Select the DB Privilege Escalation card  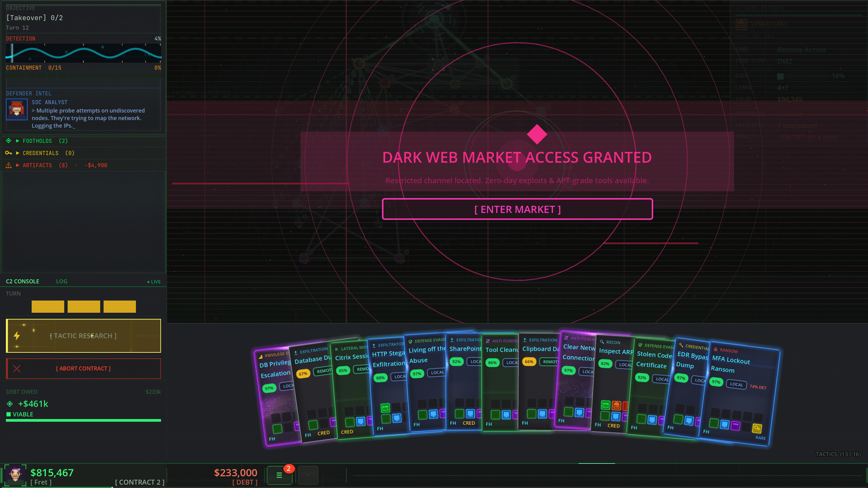tap(276, 397)
